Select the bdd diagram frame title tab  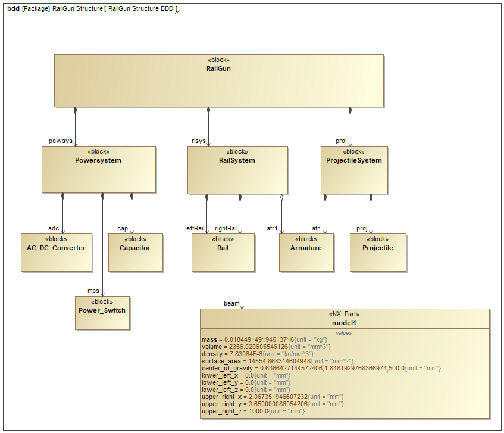[x=92, y=8]
